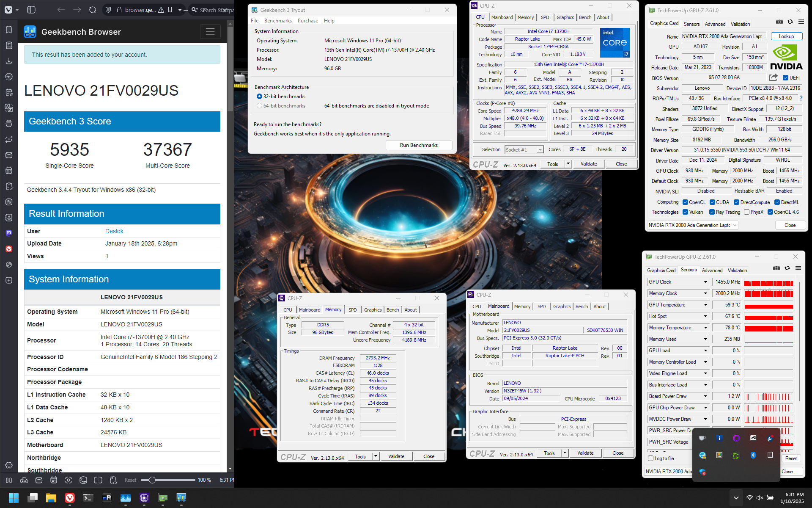
Task: Collapse system tray hidden icons chevron
Action: click(x=736, y=498)
